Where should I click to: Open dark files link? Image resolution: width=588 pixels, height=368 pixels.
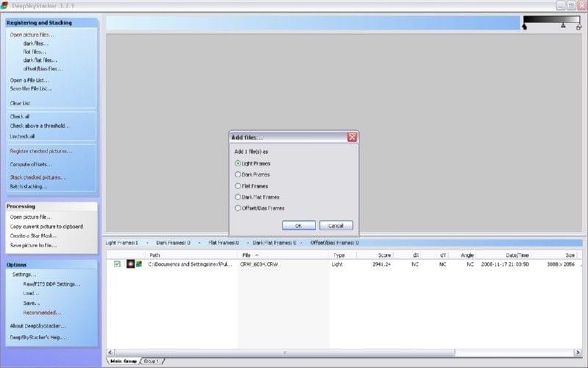pyautogui.click(x=35, y=43)
